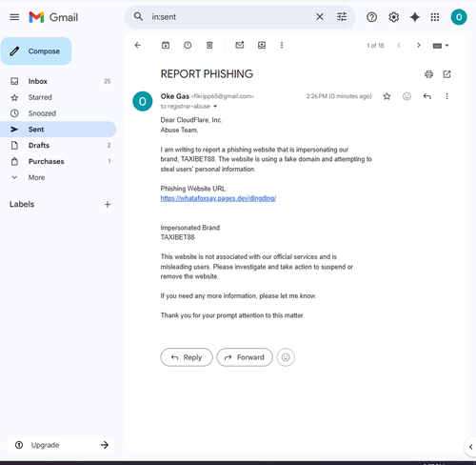Expand recipient details next to registrar-abuse
This screenshot has height=465, width=476.
click(x=215, y=107)
